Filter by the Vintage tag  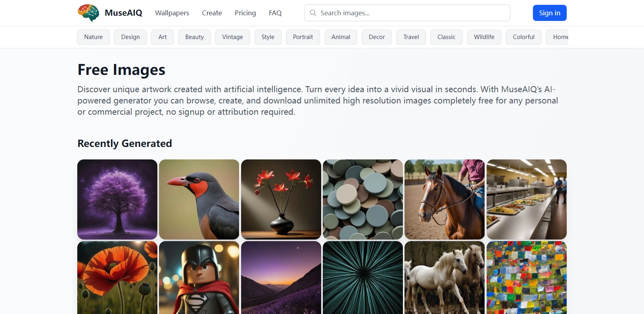[233, 37]
